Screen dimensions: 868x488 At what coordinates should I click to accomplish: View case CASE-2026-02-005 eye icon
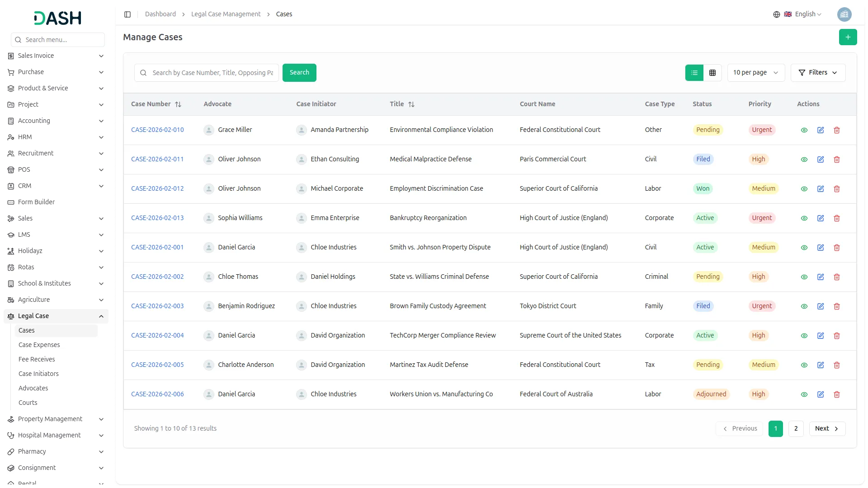804,365
